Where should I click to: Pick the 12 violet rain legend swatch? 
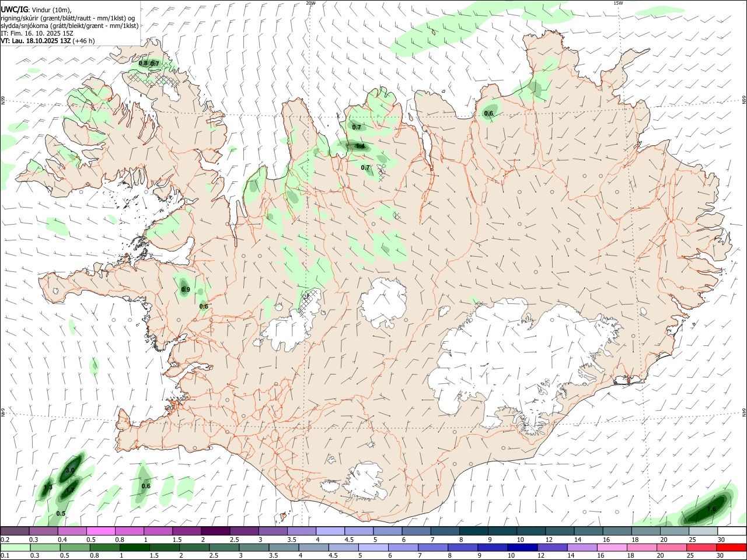point(552,547)
